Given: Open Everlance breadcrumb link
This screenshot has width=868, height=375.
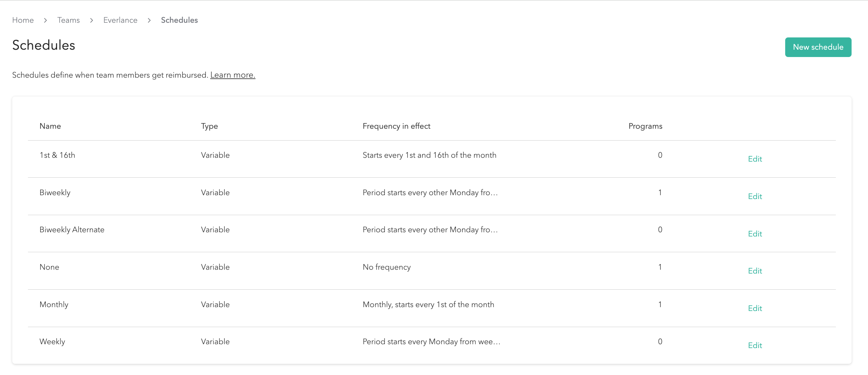Looking at the screenshot, I should coord(120,20).
